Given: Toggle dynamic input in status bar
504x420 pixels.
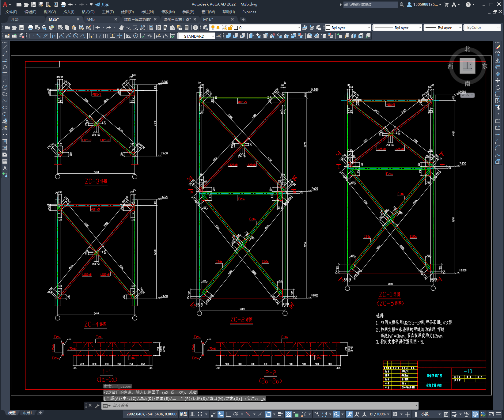Looking at the screenshot, I should (x=221, y=414).
